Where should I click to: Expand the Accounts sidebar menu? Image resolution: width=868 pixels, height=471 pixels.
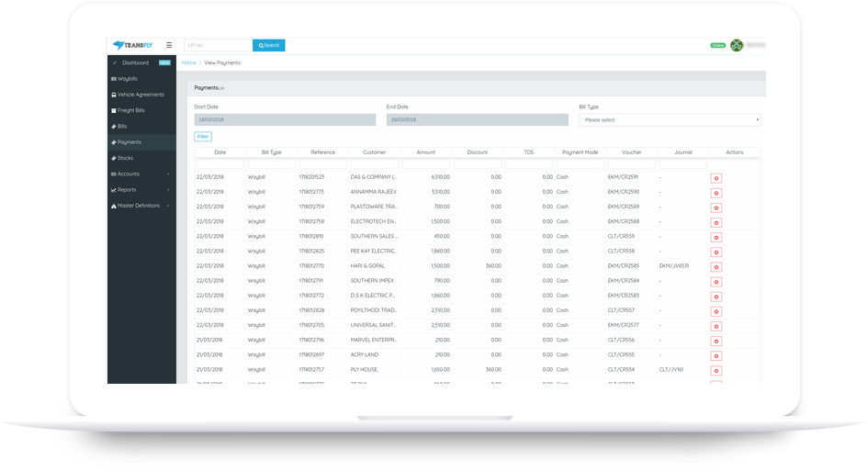140,174
